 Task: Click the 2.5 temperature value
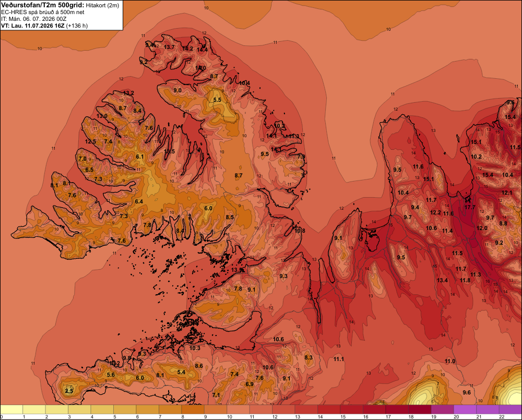[69, 391]
